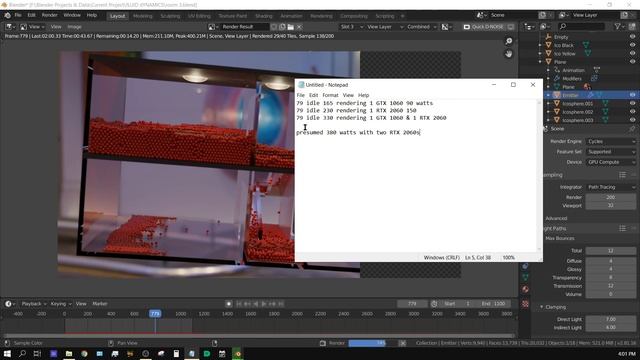640x360 pixels.
Task: Open the Device GPU Compute dropdown
Action: pyautogui.click(x=611, y=162)
